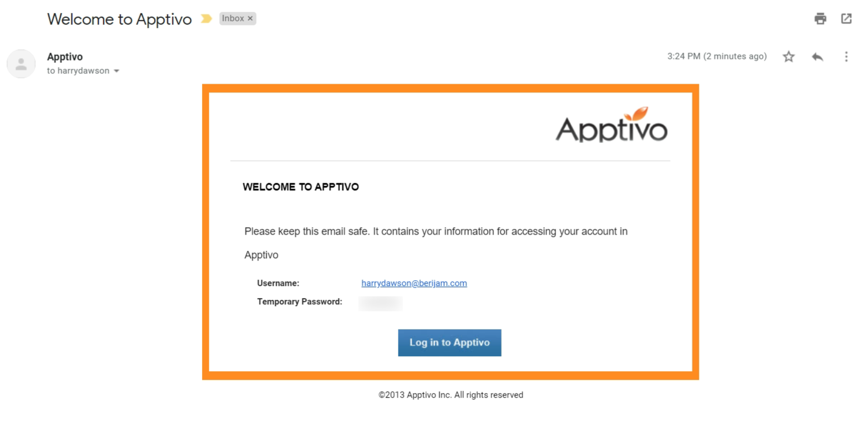Expand recipient details arrow beside harrydawson
Image resolution: width=868 pixels, height=422 pixels.
point(117,71)
